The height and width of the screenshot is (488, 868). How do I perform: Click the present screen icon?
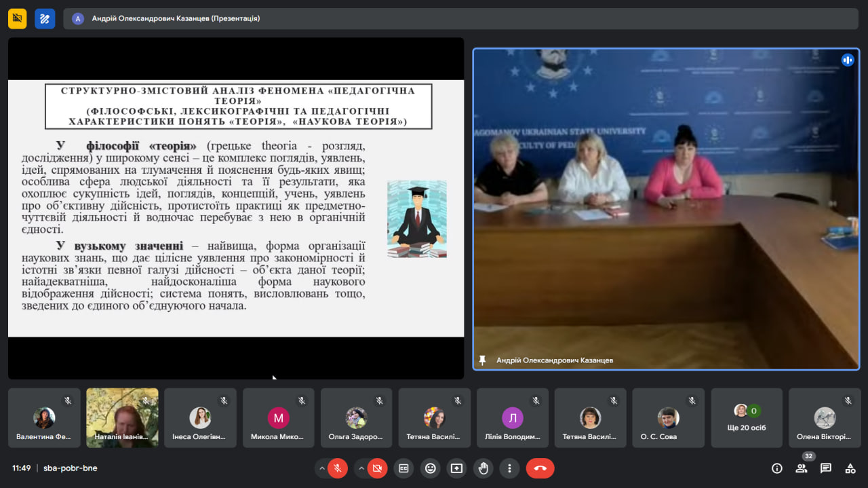(456, 468)
